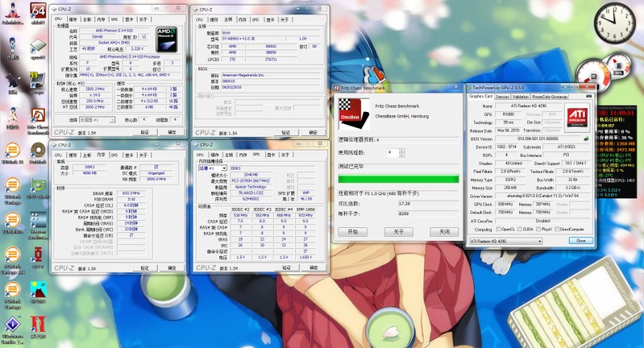Image resolution: width=644 pixels, height=348 pixels.
Task: Click 确定 in the AMD Phenom CPU-Z window
Action: [172, 132]
